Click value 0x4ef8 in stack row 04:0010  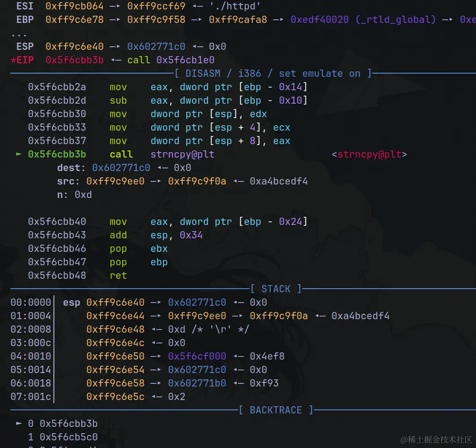pyautogui.click(x=267, y=356)
